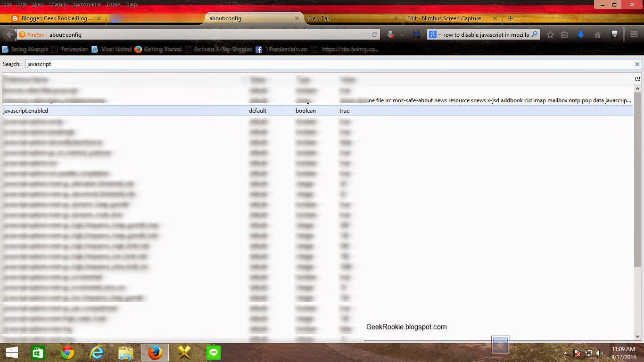Open the LINE app from the taskbar
This screenshot has width=644, height=362.
pyautogui.click(x=215, y=352)
